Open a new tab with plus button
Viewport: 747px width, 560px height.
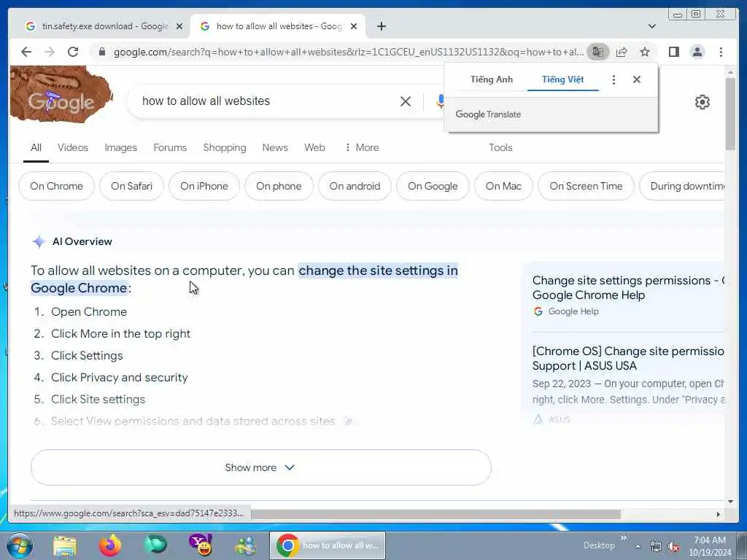tap(381, 26)
